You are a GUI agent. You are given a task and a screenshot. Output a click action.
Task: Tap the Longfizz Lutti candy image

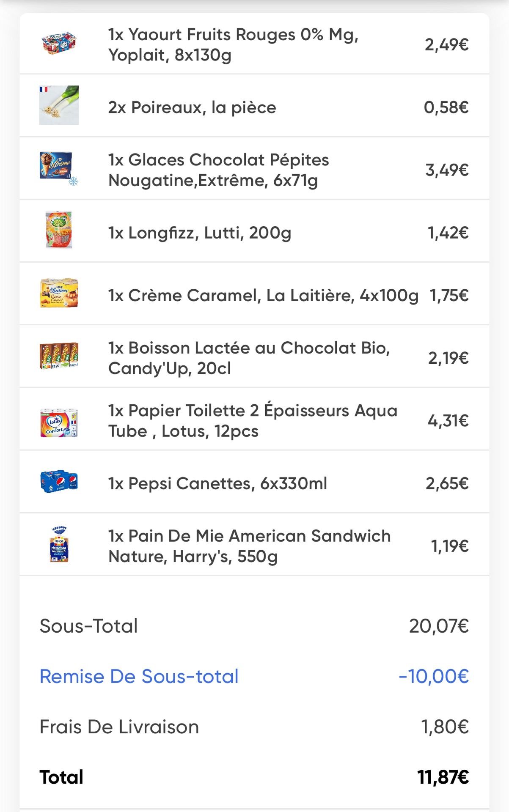click(59, 230)
